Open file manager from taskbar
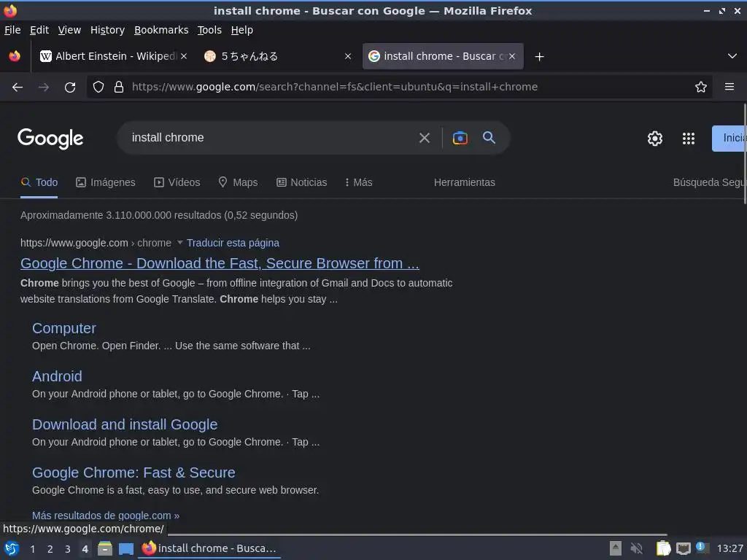 (105, 549)
